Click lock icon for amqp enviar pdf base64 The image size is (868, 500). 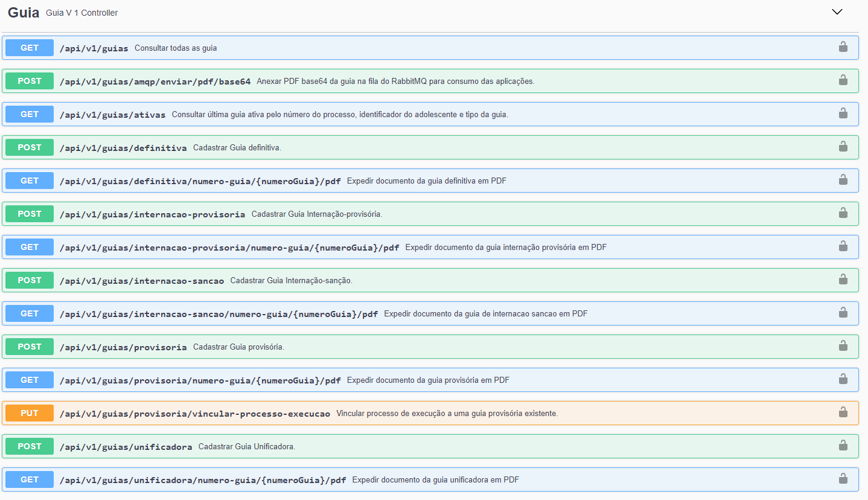[843, 80]
